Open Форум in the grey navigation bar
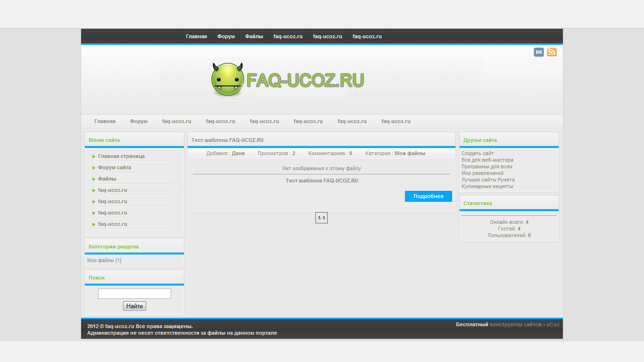Viewport: 644px width, 362px height. click(x=139, y=121)
